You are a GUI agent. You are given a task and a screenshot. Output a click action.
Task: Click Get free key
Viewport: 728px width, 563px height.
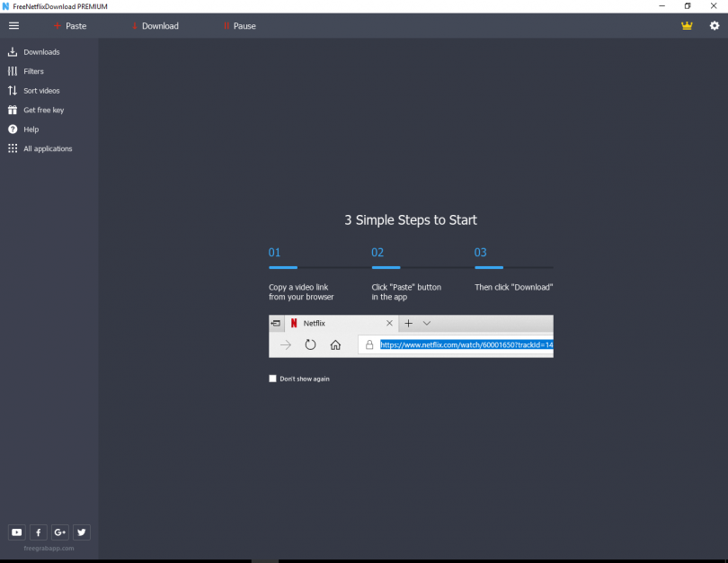coord(36,110)
